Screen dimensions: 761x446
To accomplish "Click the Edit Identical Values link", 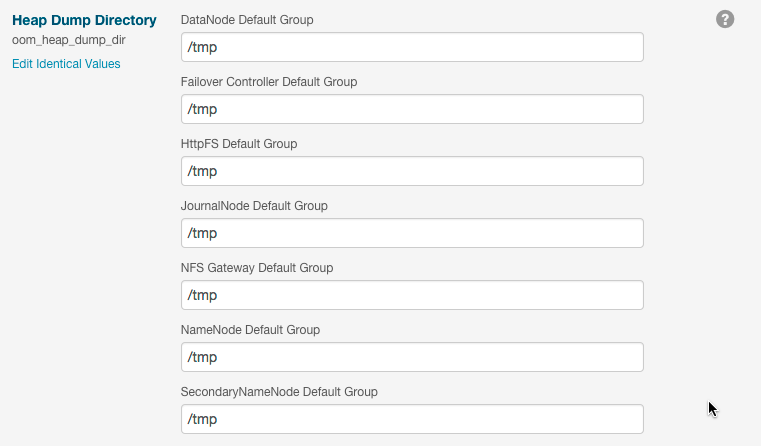I will coord(66,64).
